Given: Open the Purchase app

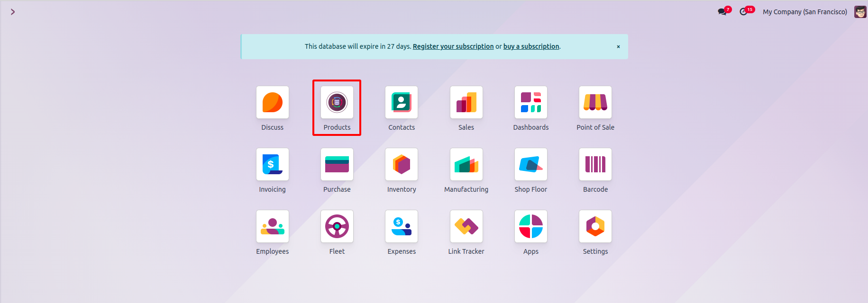Looking at the screenshot, I should pos(337,164).
